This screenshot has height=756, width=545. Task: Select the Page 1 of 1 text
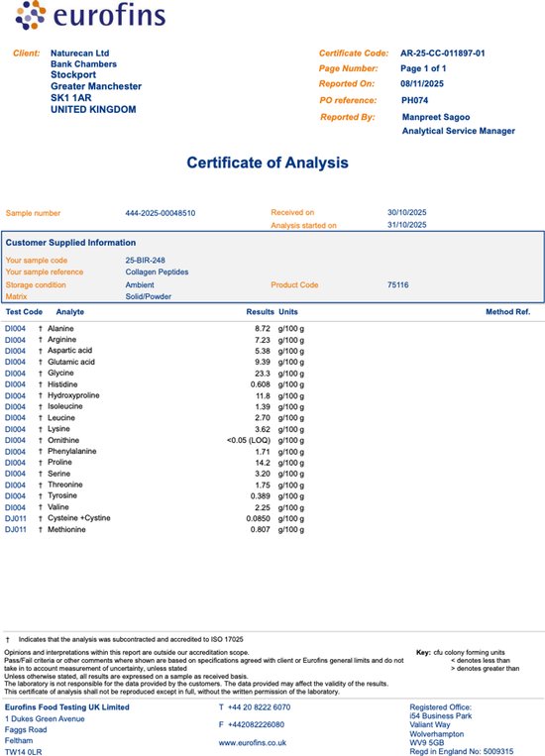[x=423, y=68]
